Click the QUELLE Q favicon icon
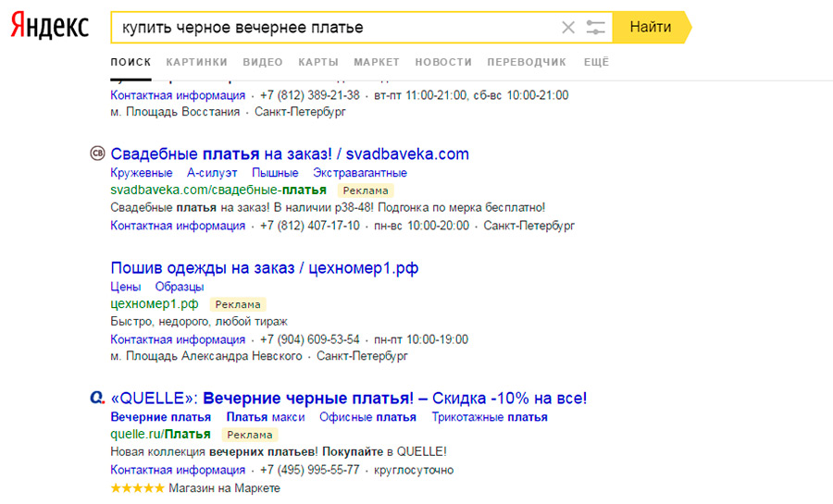The image size is (833, 504). (97, 398)
